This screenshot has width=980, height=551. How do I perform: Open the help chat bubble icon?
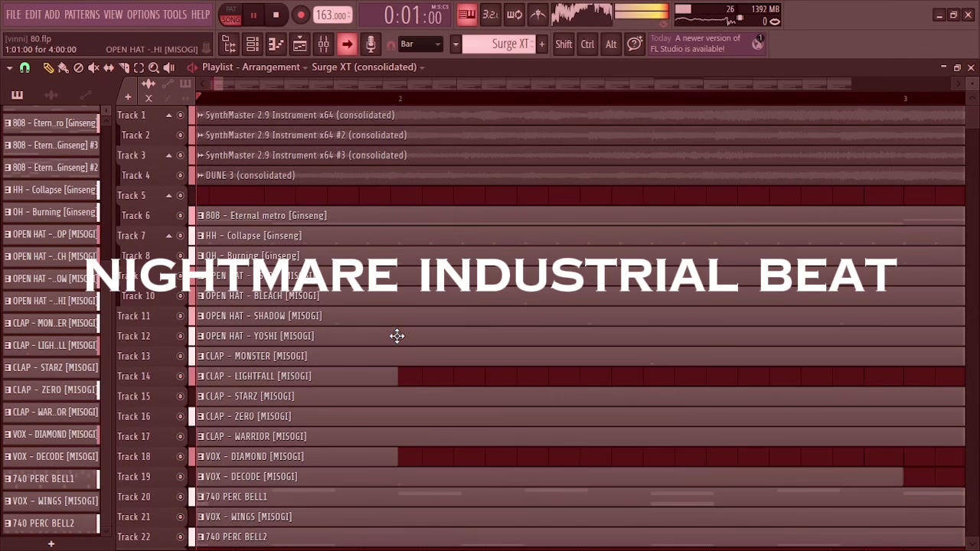635,44
